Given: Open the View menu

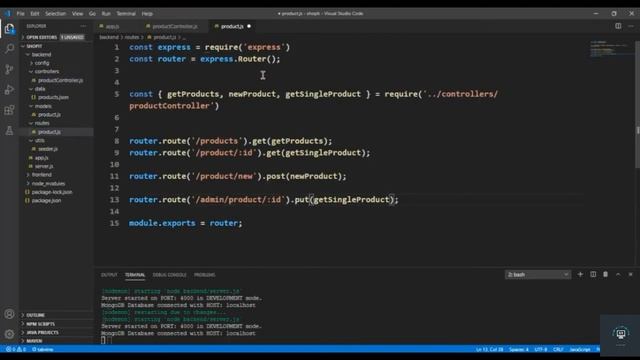Looking at the screenshot, I should (78, 13).
